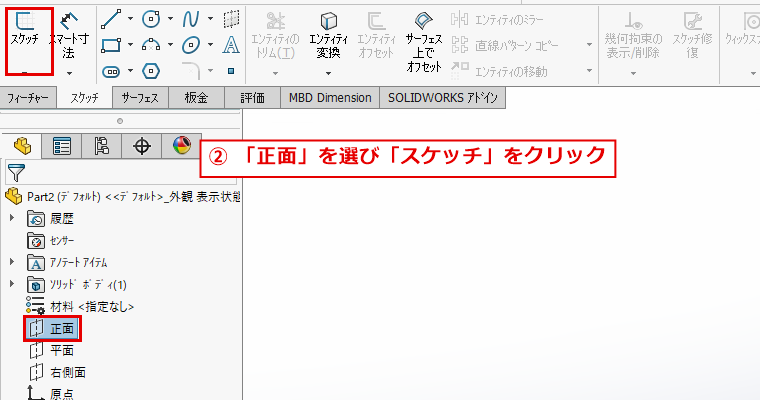Image resolution: width=760 pixels, height=400 pixels.
Task: Click エンティティのミラー (Mirror Entities)
Action: (498, 20)
